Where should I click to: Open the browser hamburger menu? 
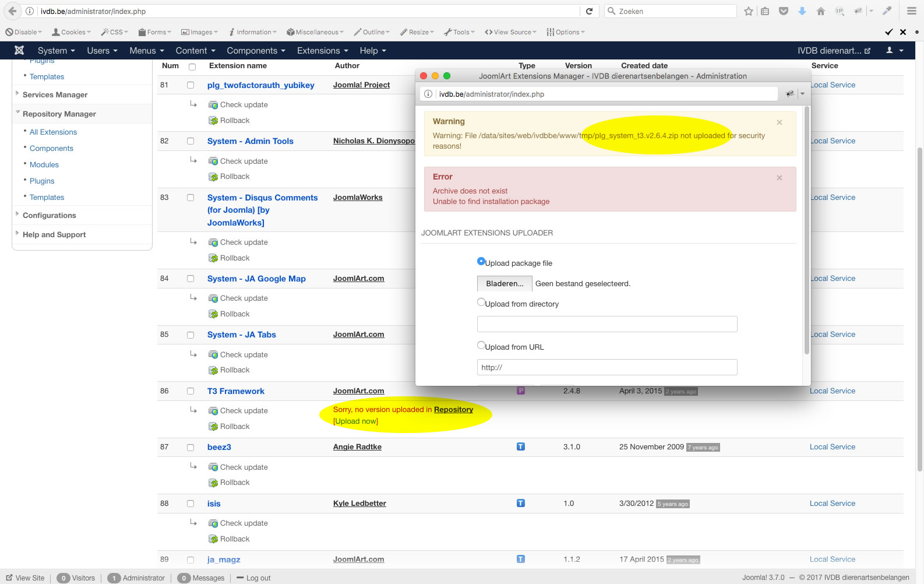tap(912, 11)
